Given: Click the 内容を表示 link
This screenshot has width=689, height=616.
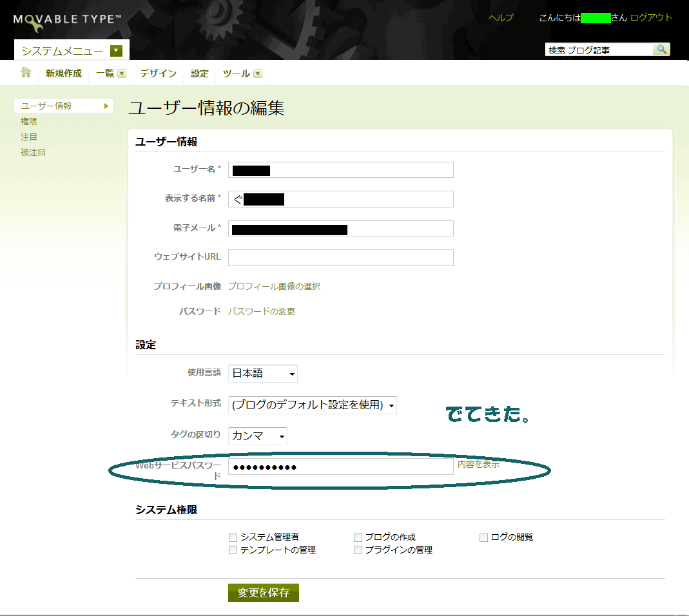Looking at the screenshot, I should click(x=478, y=464).
